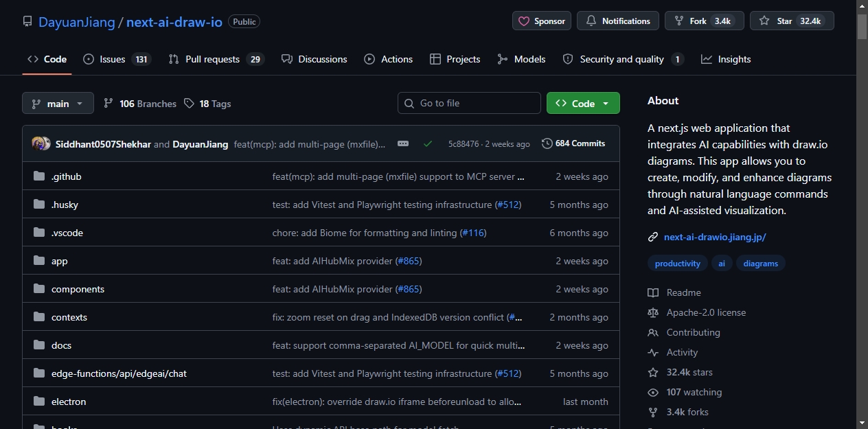Open the Insights tab
This screenshot has width=868, height=429.
point(726,59)
